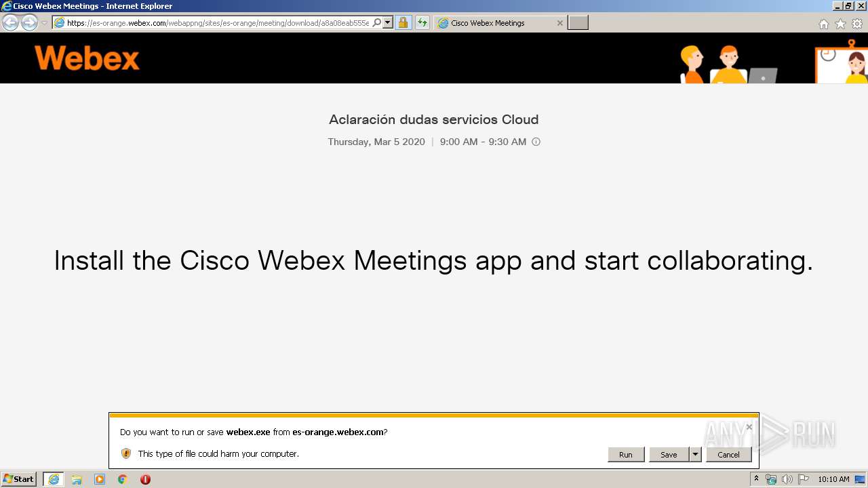The height and width of the screenshot is (488, 868).
Task: Click the search magnifier in address bar
Action: click(x=377, y=23)
